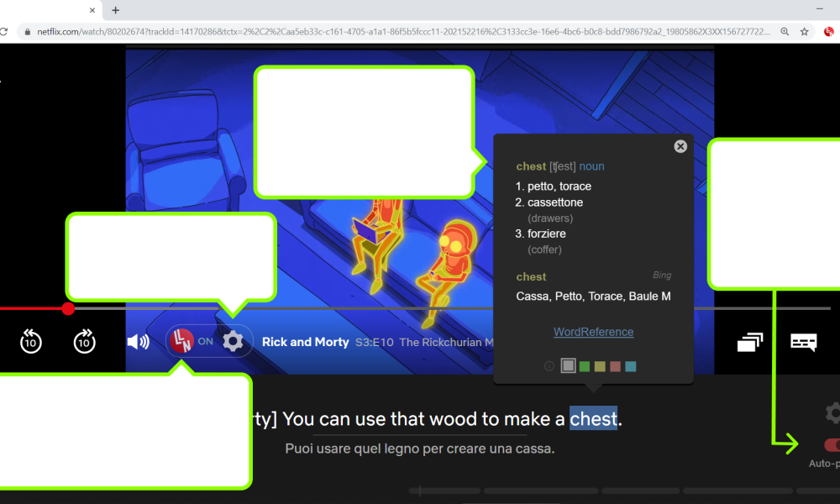Click the "forziere" definition

point(547,234)
